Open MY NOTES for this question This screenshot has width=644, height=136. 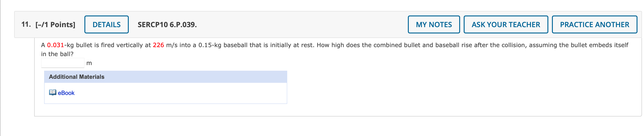434,24
